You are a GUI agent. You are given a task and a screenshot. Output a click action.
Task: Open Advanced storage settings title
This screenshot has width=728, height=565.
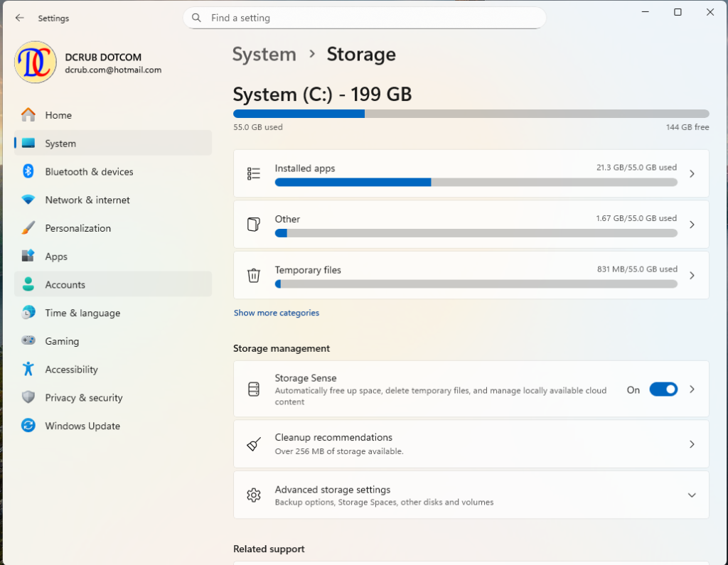(x=333, y=490)
